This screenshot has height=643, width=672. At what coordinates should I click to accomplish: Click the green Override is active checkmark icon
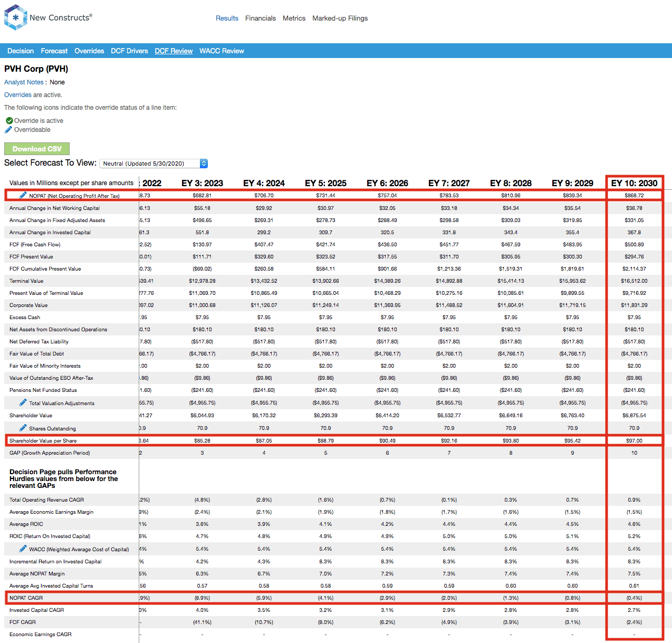pos(9,121)
